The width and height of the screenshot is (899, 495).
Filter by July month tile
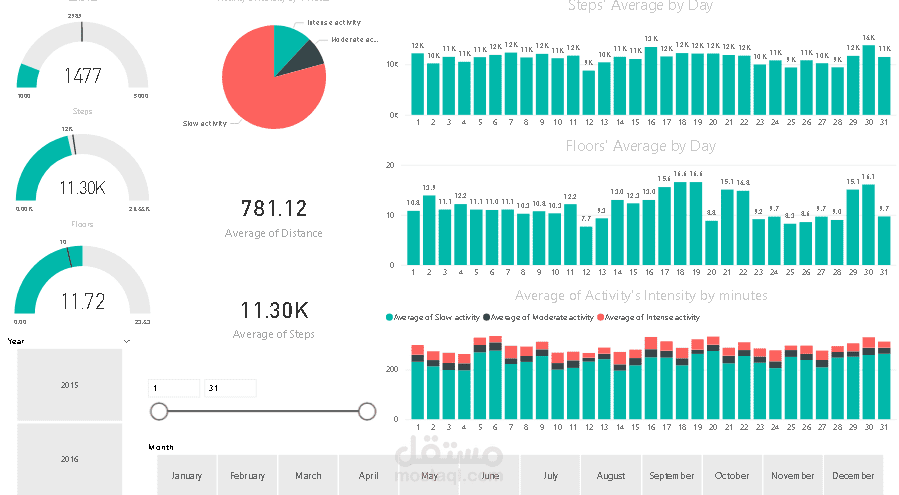coord(550,475)
